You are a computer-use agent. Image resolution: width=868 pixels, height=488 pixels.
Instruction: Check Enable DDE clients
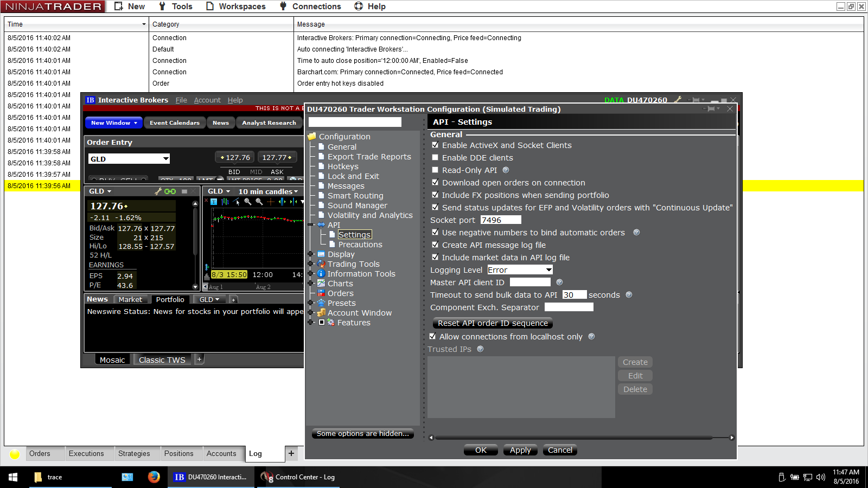(x=435, y=157)
